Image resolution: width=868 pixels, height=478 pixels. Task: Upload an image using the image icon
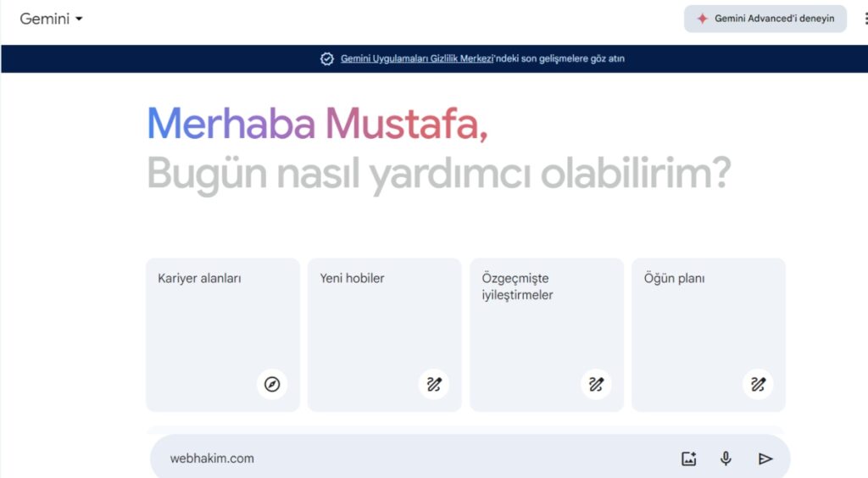tap(689, 459)
